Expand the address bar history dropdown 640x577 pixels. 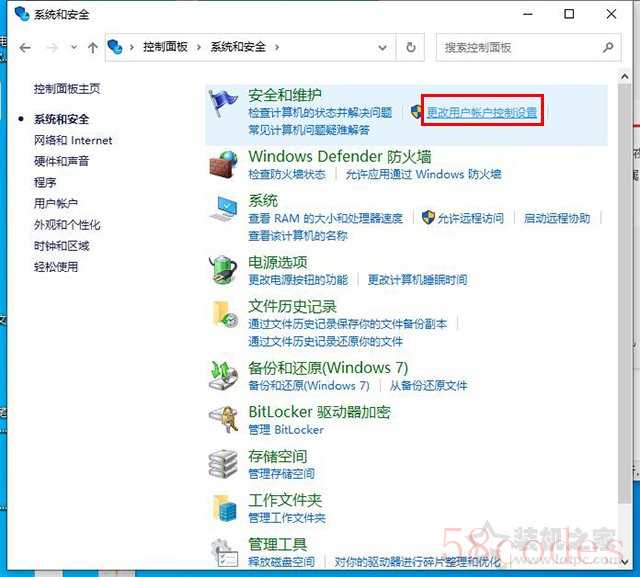click(x=382, y=48)
